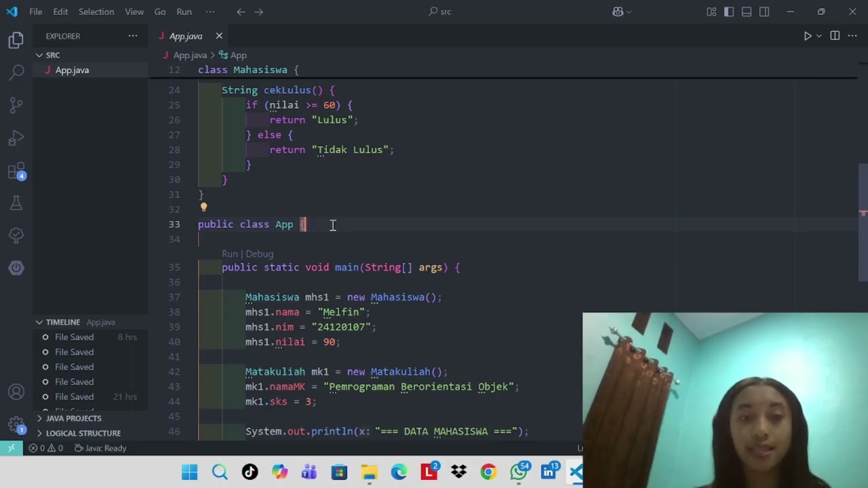This screenshot has height=488, width=868.
Task: Open the Windows Start menu
Action: tap(190, 472)
